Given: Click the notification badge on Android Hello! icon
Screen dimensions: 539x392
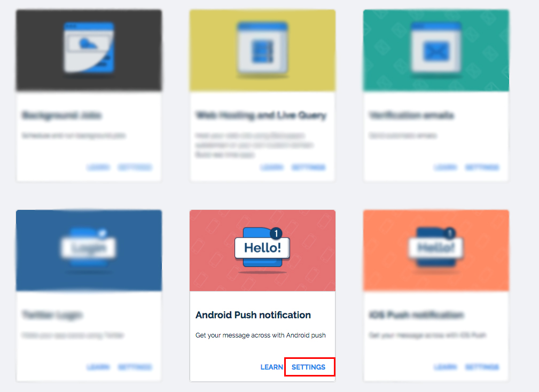Looking at the screenshot, I should 276,233.
